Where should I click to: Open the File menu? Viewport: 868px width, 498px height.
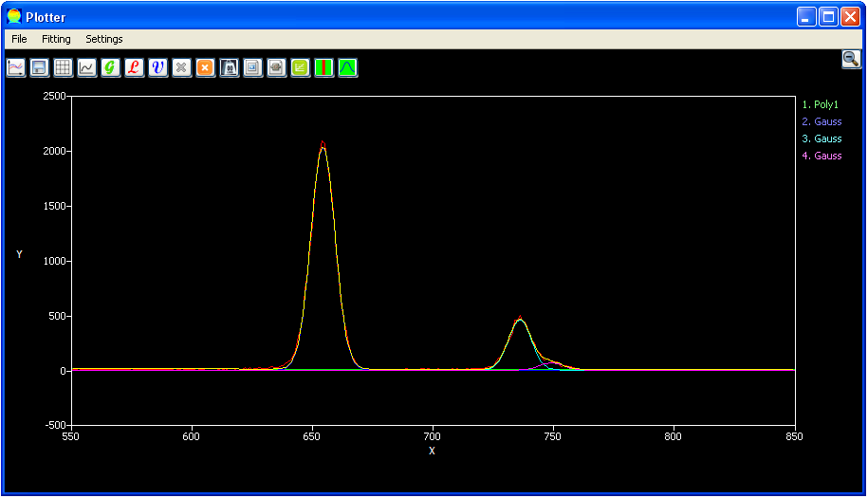pos(19,39)
